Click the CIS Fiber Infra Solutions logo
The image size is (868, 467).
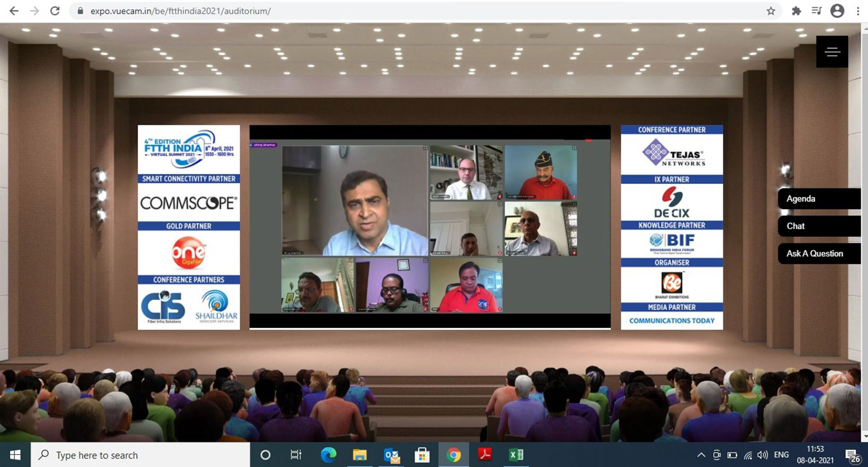point(163,307)
